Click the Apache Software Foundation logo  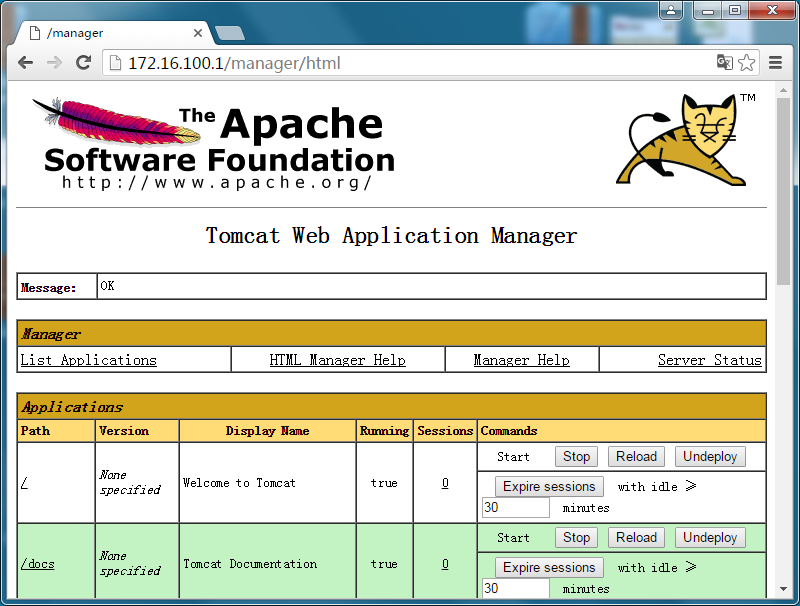214,145
